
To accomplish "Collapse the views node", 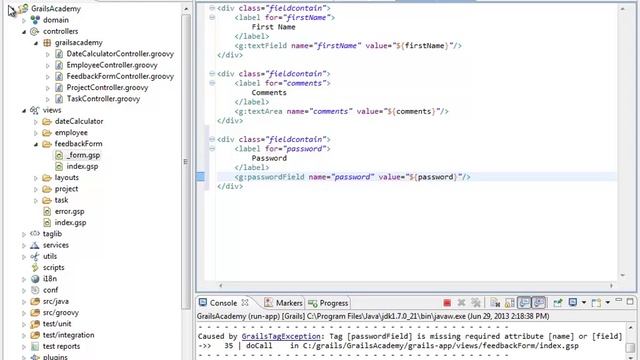I will coord(24,111).
